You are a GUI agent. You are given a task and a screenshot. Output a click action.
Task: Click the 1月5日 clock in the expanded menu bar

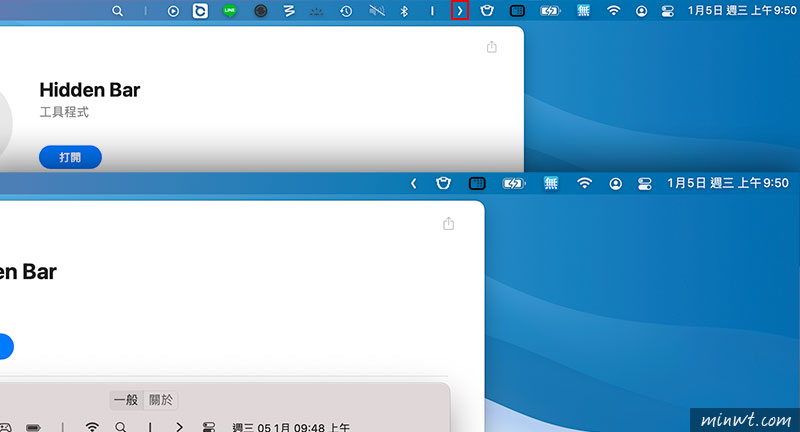(741, 11)
